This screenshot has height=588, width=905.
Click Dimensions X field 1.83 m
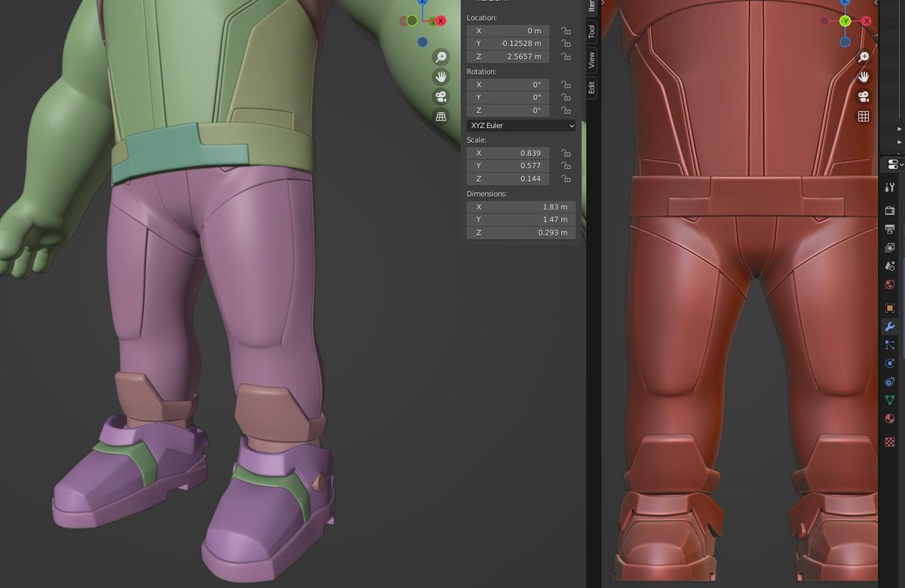click(x=521, y=207)
